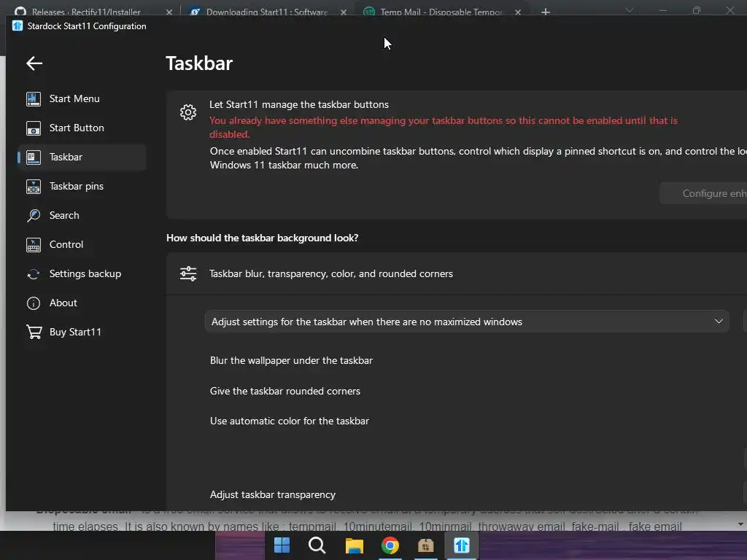Image resolution: width=747 pixels, height=560 pixels.
Task: Switch to Temp Mail browser tab
Action: click(441, 12)
